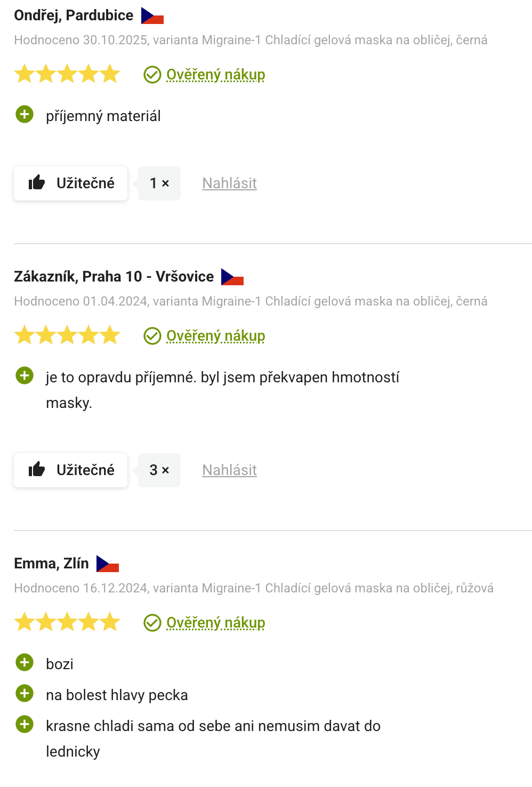The height and width of the screenshot is (787, 532).
Task: Click the green plus icon before 'bozi'
Action: point(24,662)
